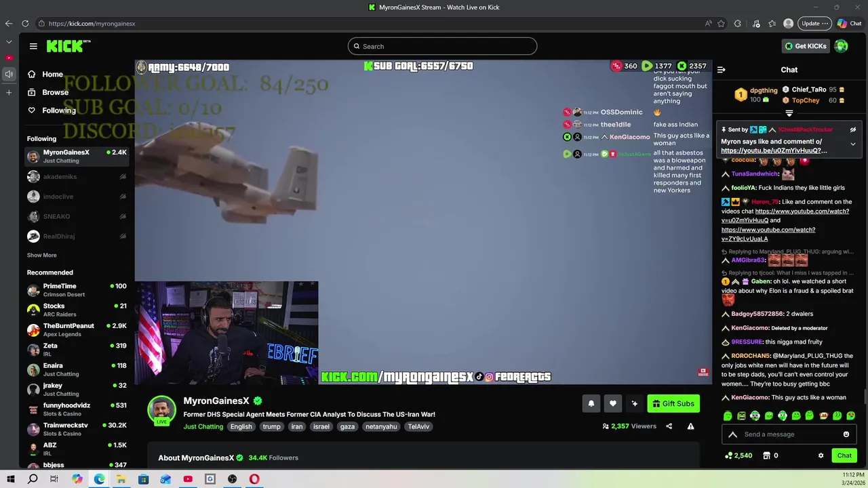Open the user profile avatar menu
This screenshot has width=868, height=488.
(x=841, y=46)
